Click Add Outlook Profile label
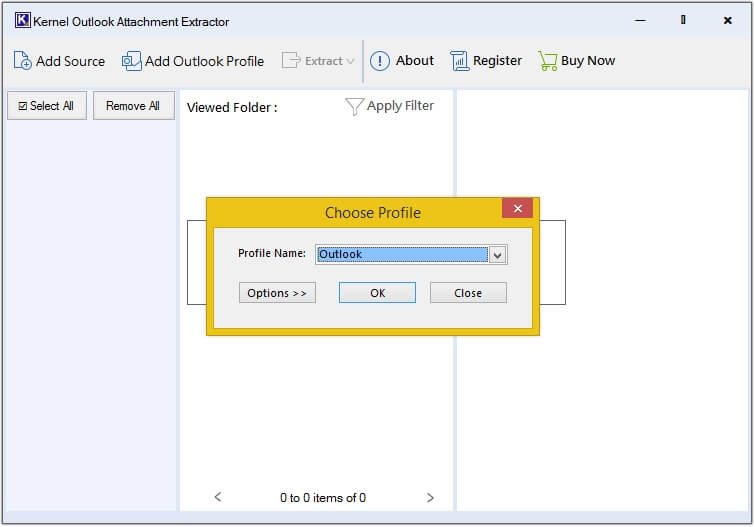 click(205, 61)
